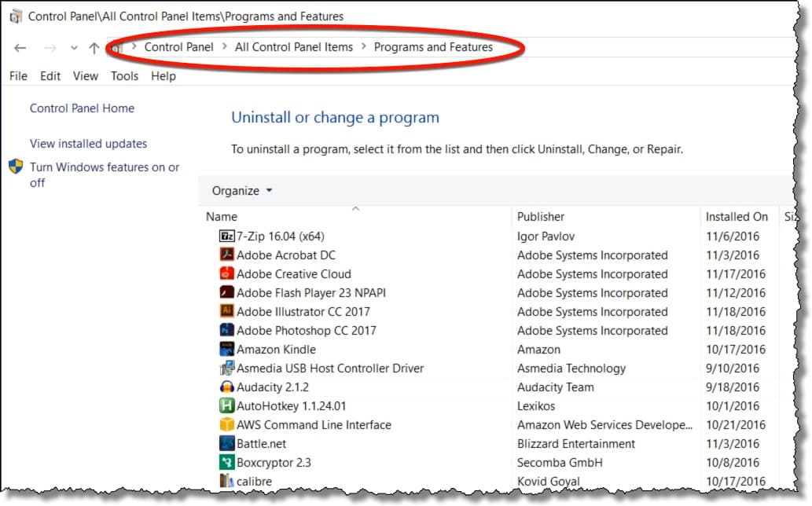This screenshot has width=812, height=506.
Task: Open the Tools menu
Action: [124, 76]
